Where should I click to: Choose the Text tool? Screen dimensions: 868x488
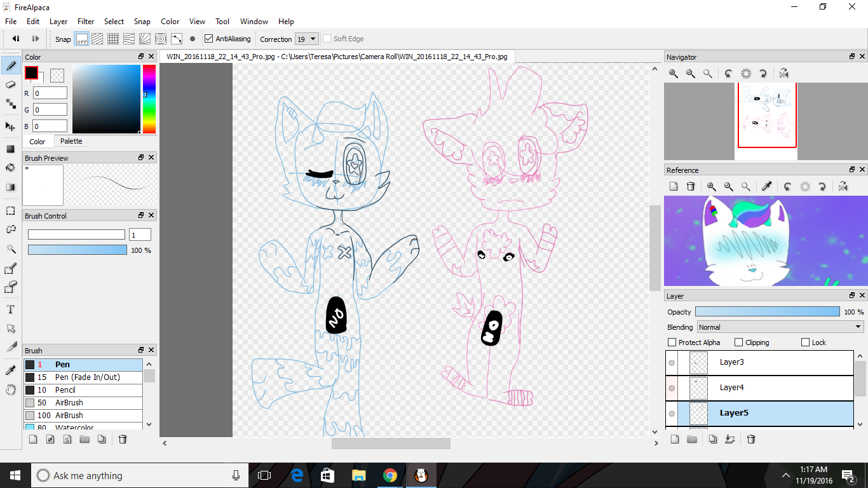point(11,309)
